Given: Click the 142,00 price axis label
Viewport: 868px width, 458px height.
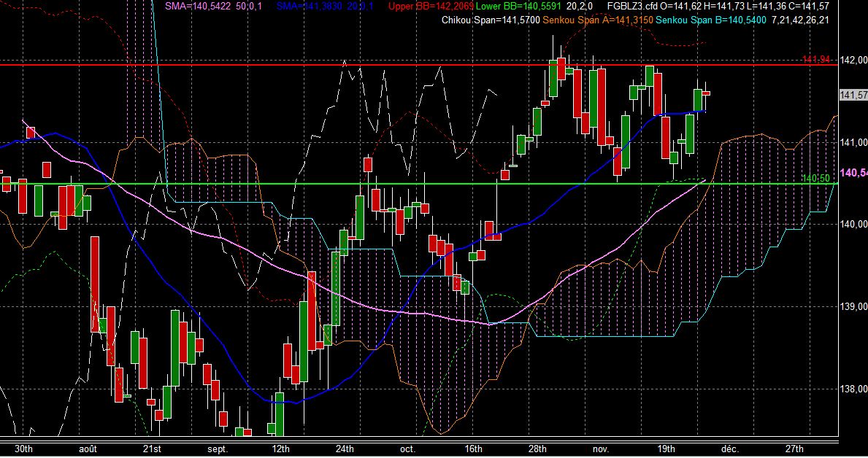Looking at the screenshot, I should [x=854, y=61].
